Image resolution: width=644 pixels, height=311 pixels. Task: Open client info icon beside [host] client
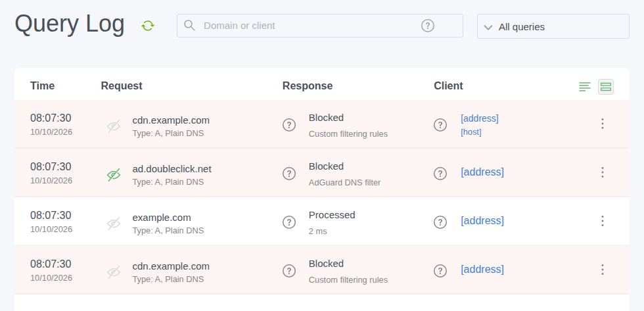point(440,125)
